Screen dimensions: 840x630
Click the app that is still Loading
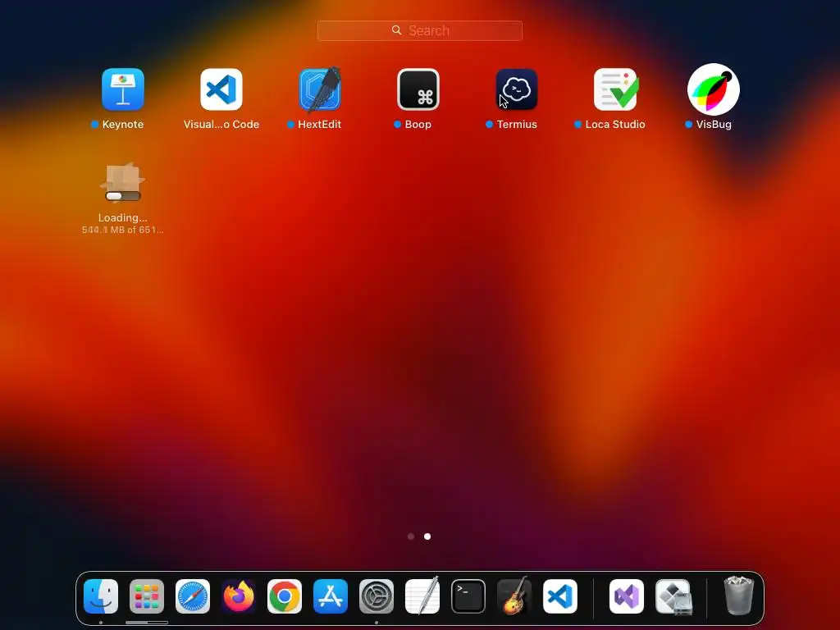click(123, 182)
